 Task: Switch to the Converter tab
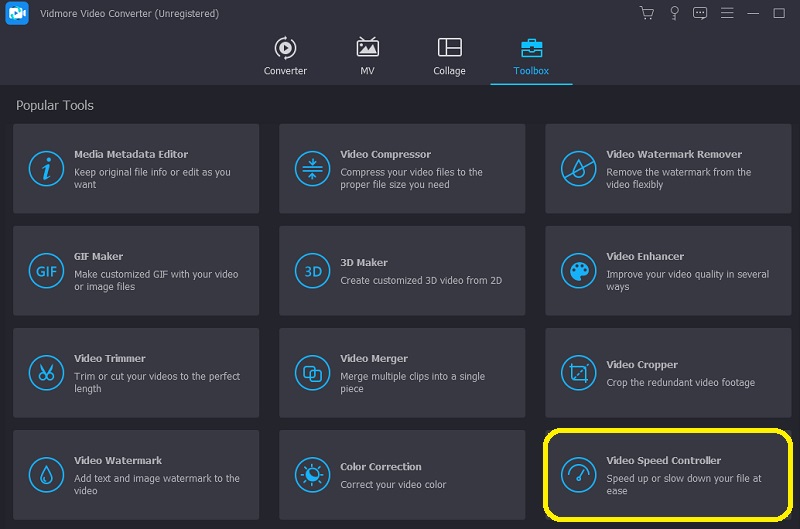click(285, 56)
